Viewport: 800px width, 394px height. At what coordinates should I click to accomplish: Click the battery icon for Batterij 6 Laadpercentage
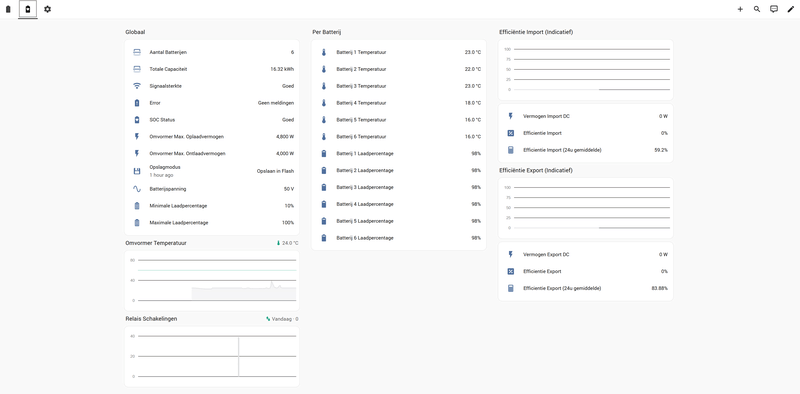323,238
